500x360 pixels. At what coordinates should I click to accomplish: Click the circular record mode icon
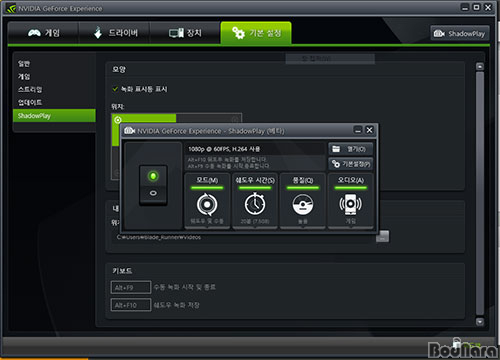pos(207,204)
